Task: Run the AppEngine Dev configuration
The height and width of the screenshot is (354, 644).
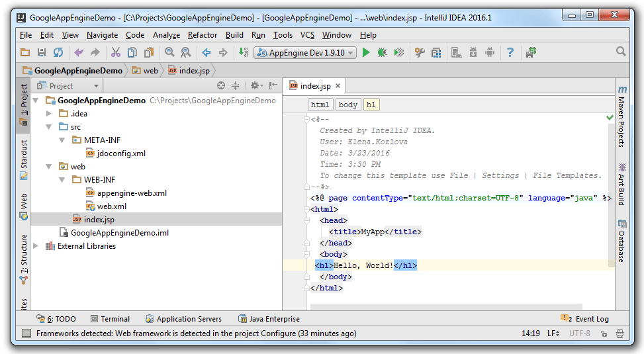Action: tap(366, 52)
